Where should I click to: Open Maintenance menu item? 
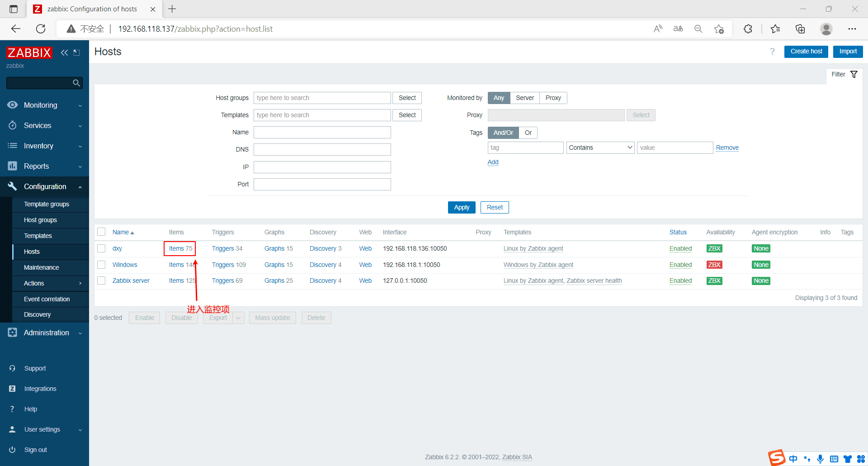pos(41,267)
